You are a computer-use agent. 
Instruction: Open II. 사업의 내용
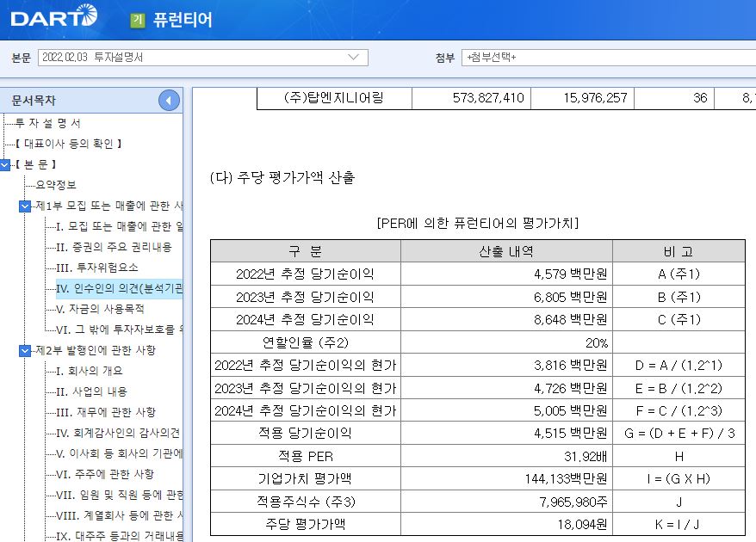[x=91, y=391]
